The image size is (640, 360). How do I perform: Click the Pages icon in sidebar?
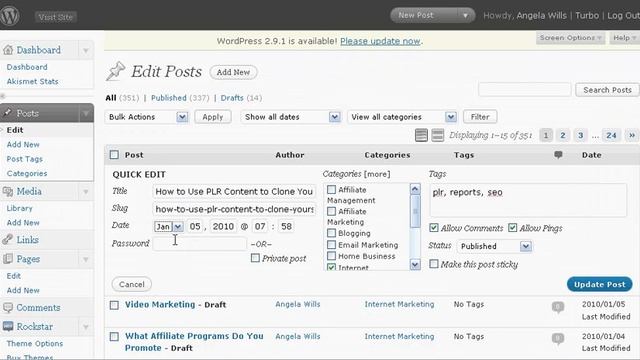8,259
